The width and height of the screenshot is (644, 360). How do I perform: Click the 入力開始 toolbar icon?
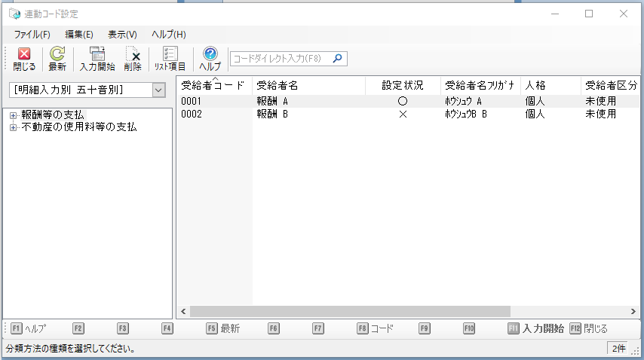(97, 55)
